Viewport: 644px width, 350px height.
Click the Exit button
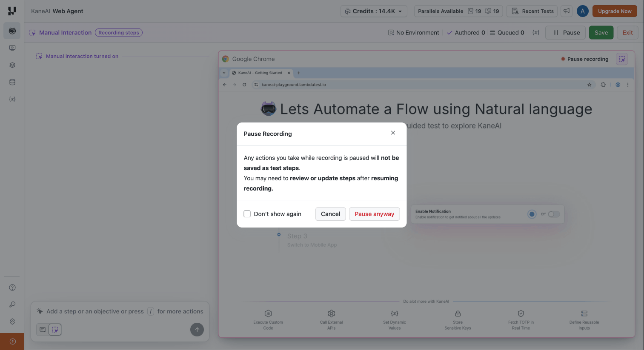tap(627, 33)
